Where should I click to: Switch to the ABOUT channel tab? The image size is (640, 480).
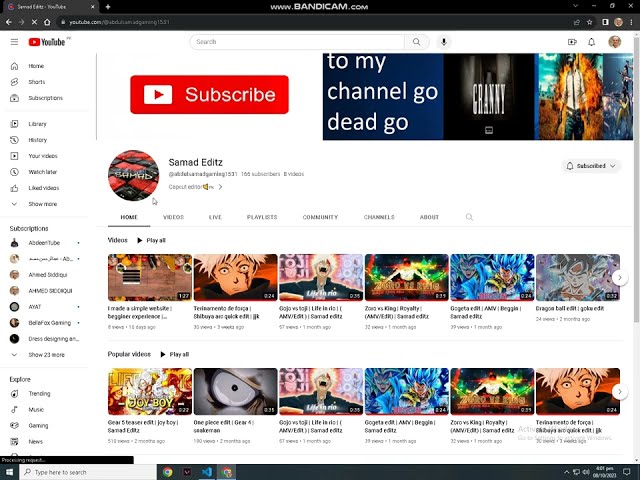tap(429, 217)
